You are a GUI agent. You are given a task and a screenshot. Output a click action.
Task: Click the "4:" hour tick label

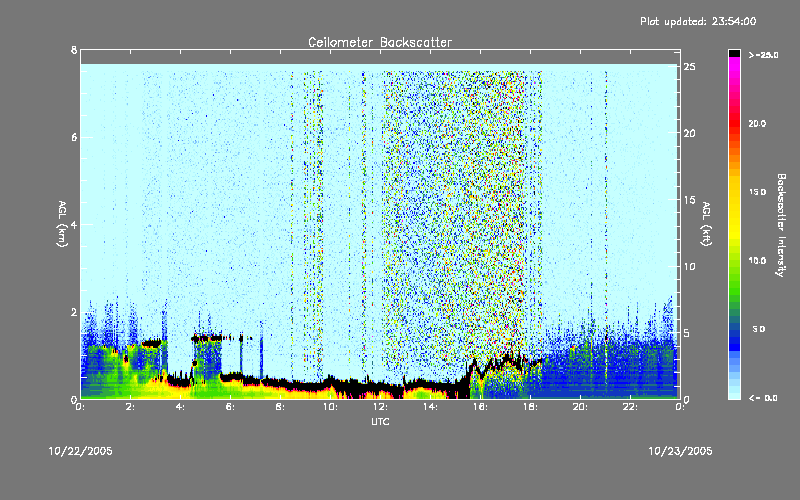click(180, 407)
